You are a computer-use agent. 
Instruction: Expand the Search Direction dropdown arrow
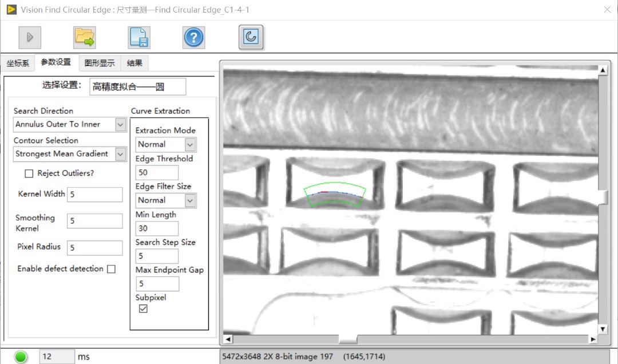pos(120,125)
